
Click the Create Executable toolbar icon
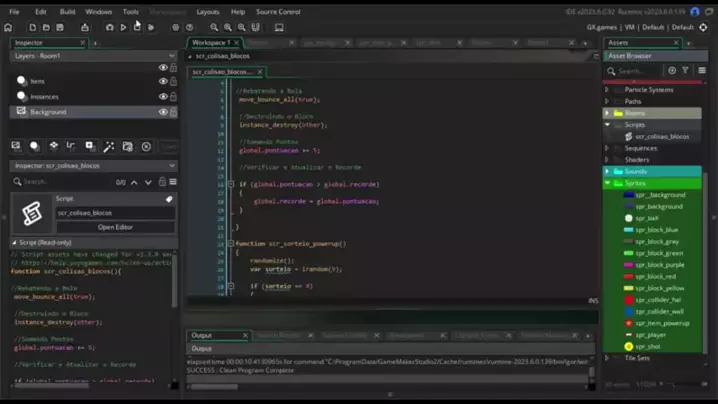[x=85, y=27]
